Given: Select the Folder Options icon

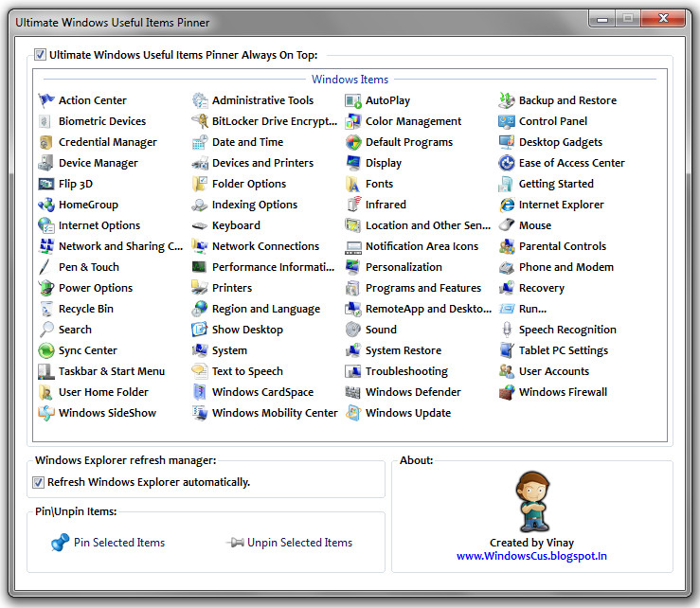Looking at the screenshot, I should 200,184.
